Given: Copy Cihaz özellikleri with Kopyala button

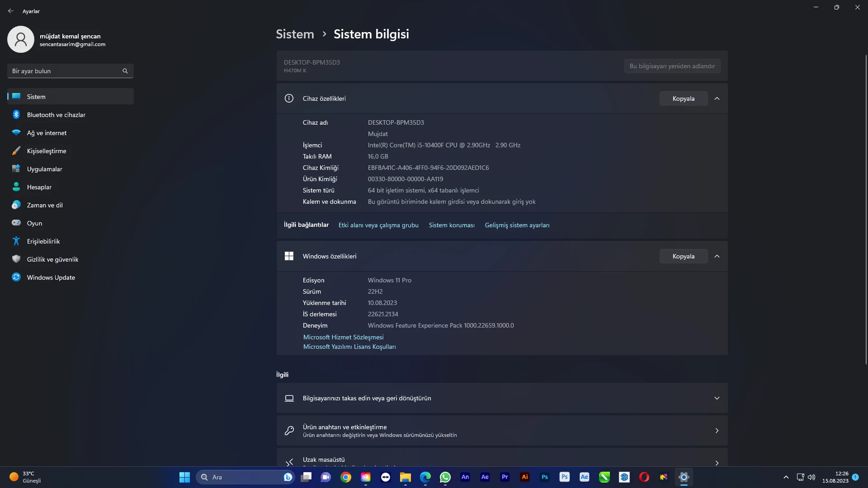Looking at the screenshot, I should 683,99.
